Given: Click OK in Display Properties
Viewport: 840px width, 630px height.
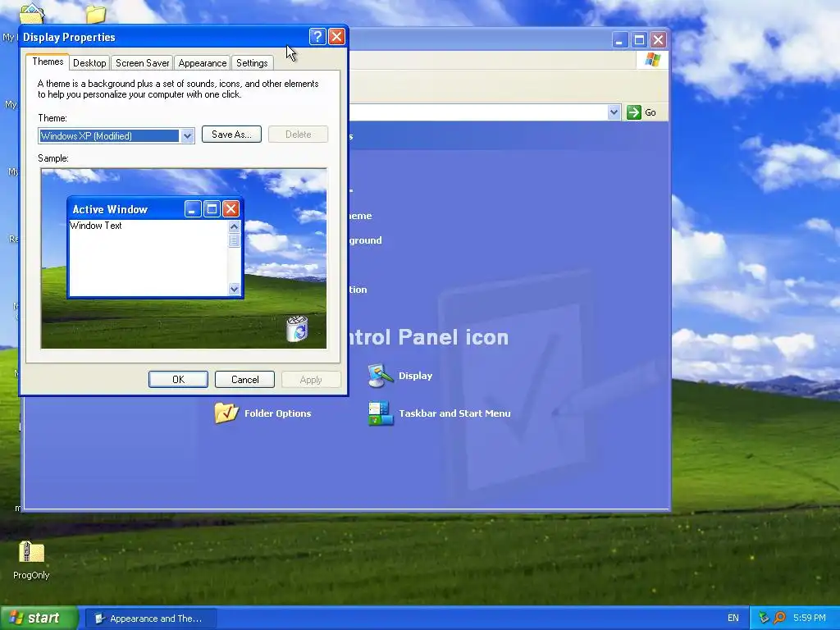Looking at the screenshot, I should [x=178, y=379].
